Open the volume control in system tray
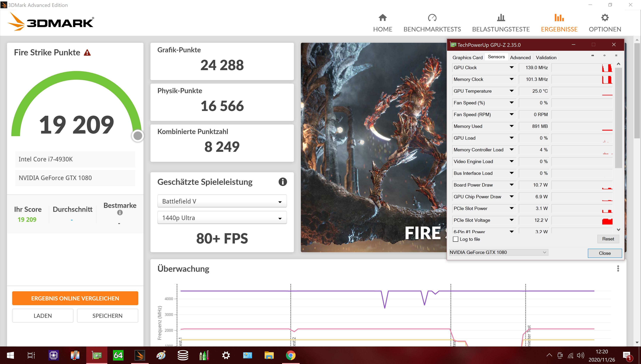The width and height of the screenshot is (641, 364). (x=580, y=355)
